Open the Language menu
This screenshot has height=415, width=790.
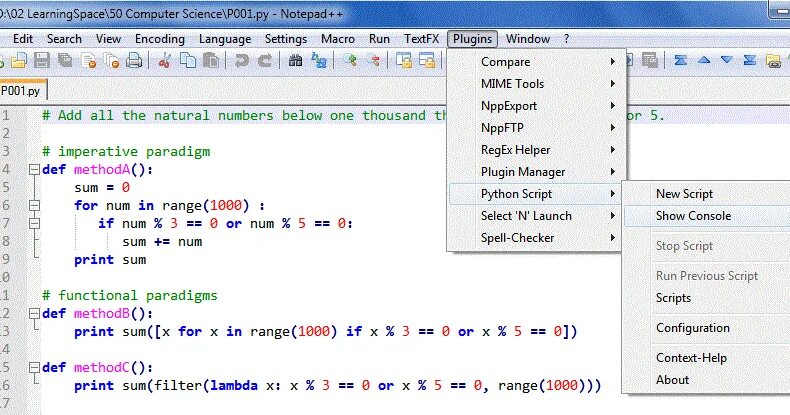coord(225,39)
